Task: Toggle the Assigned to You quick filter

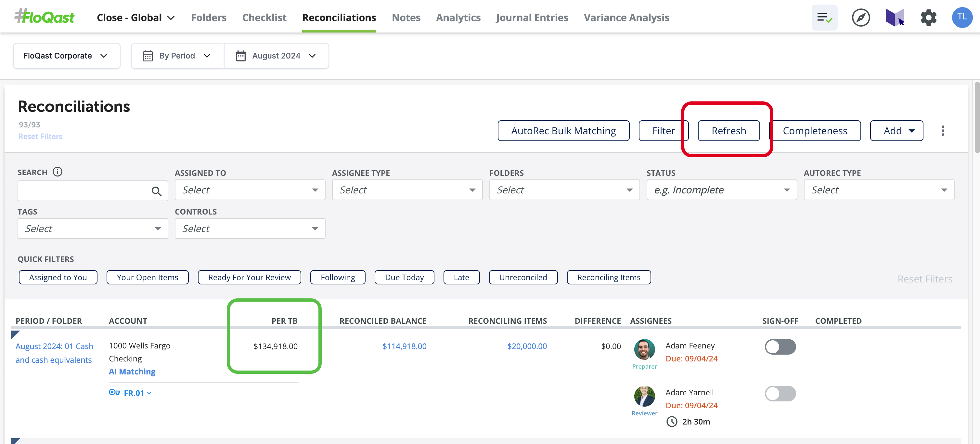Action: point(58,277)
